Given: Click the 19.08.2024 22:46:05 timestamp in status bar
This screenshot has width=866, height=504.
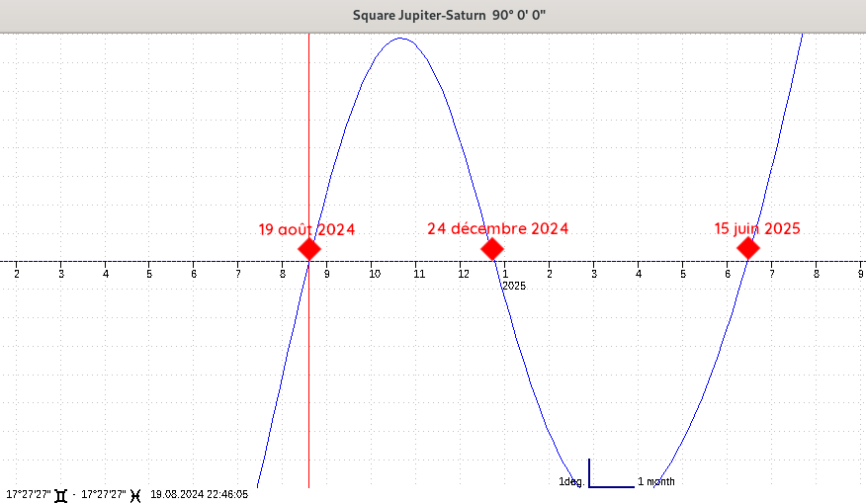Looking at the screenshot, I should 199,494.
